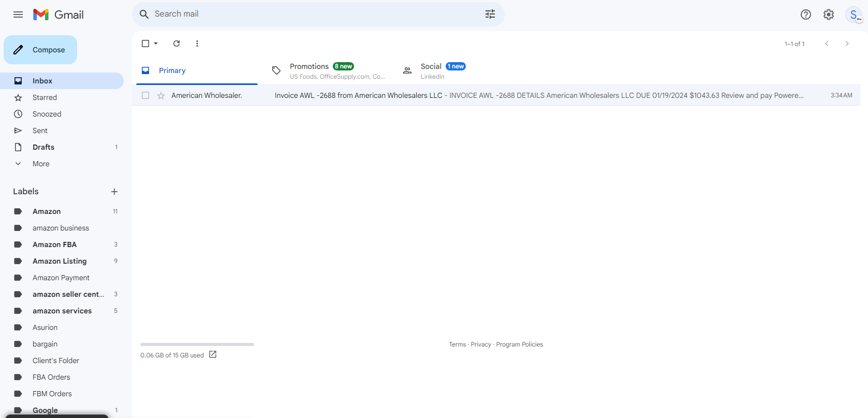Screen dimensions: 868x418
Task: Open the Privacy link
Action: 481,344
